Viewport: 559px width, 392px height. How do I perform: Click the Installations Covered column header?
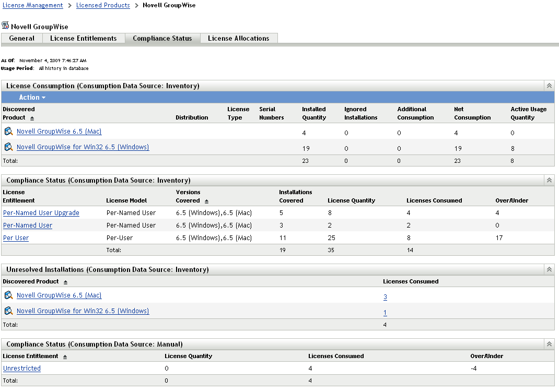[295, 196]
